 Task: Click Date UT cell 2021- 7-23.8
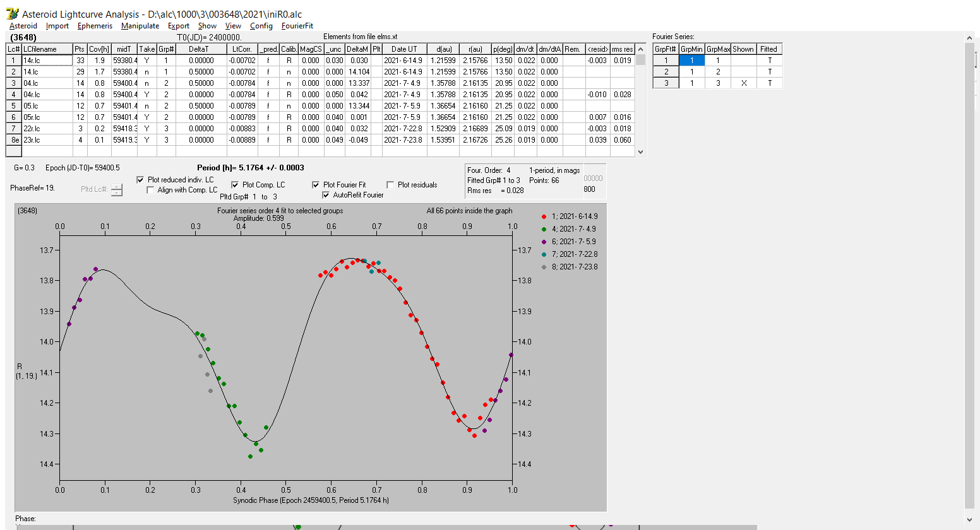pyautogui.click(x=404, y=140)
